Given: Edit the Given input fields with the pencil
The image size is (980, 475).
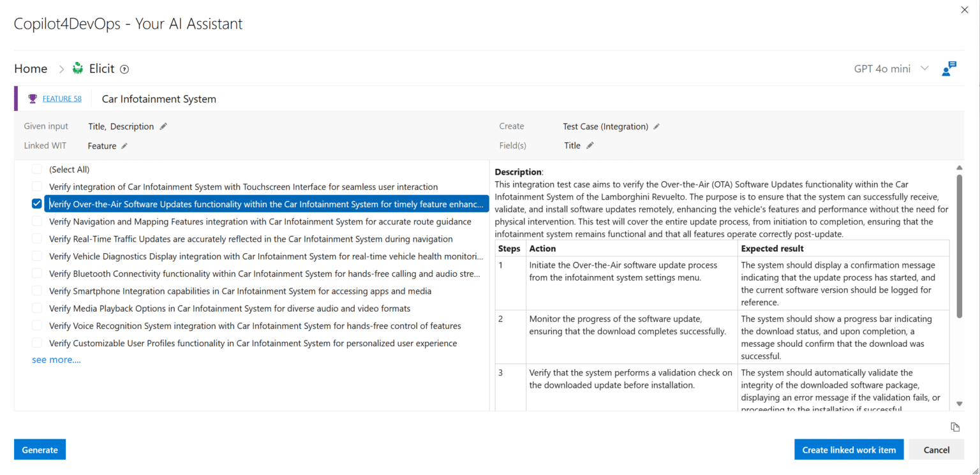Looking at the screenshot, I should click(x=163, y=126).
